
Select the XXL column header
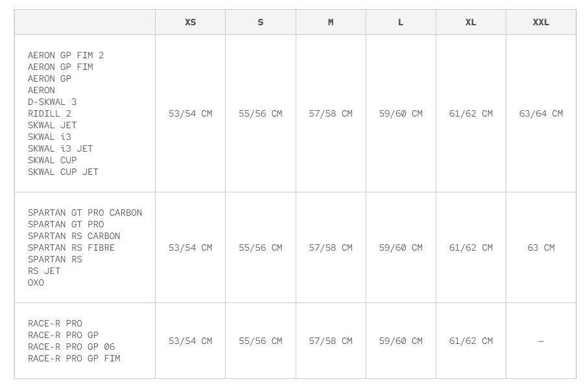pos(541,23)
